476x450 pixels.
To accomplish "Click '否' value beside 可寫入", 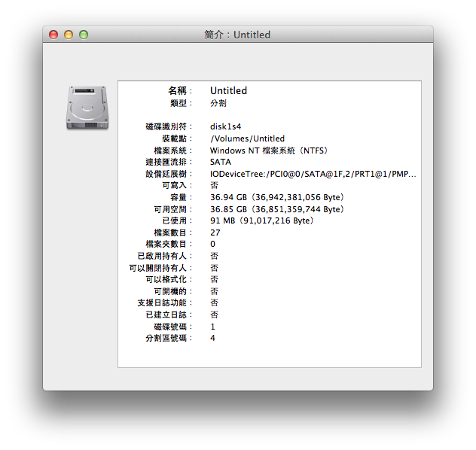I will (x=214, y=185).
